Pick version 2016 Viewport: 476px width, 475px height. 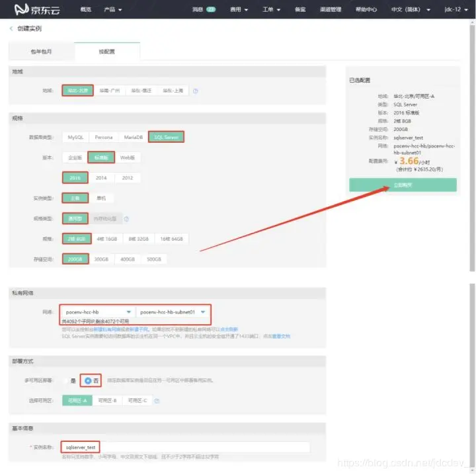pos(75,178)
